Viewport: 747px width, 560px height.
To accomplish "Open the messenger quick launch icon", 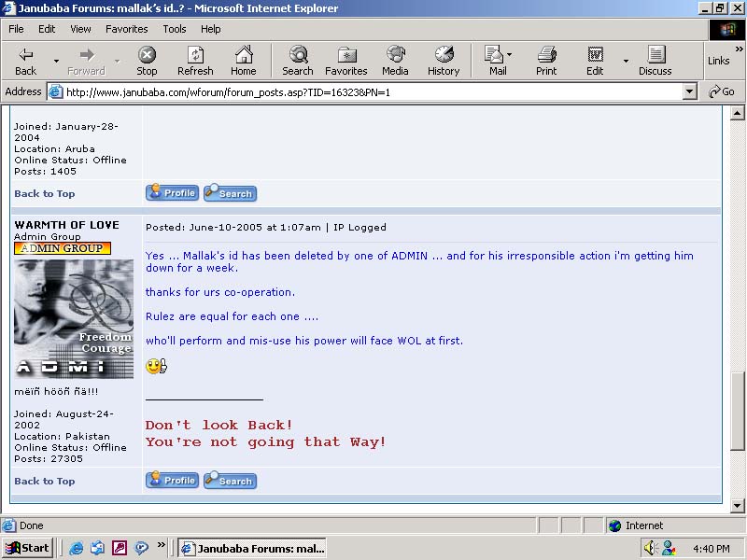I will click(141, 549).
